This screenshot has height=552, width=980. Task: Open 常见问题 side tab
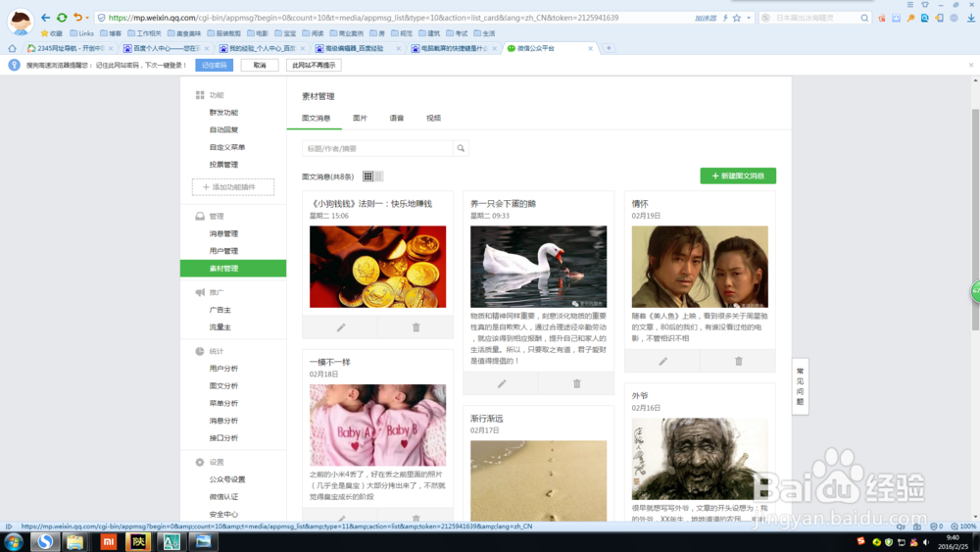click(800, 386)
